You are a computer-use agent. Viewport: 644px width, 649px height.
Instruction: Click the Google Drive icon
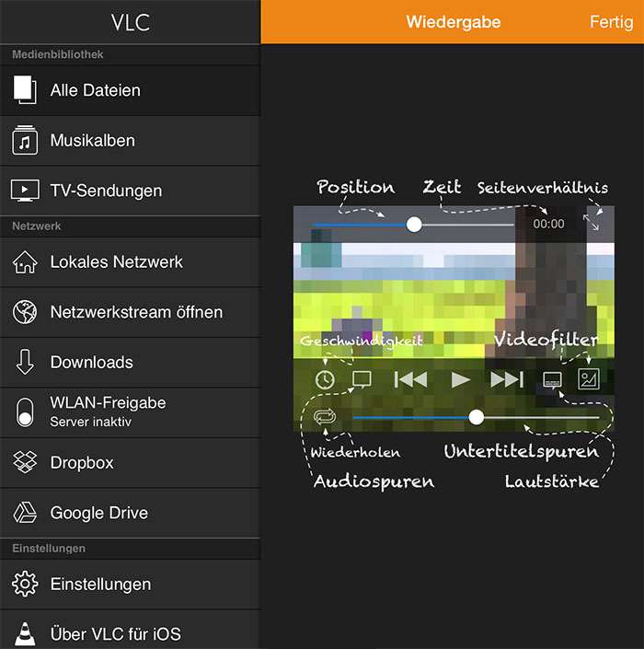coord(25,513)
